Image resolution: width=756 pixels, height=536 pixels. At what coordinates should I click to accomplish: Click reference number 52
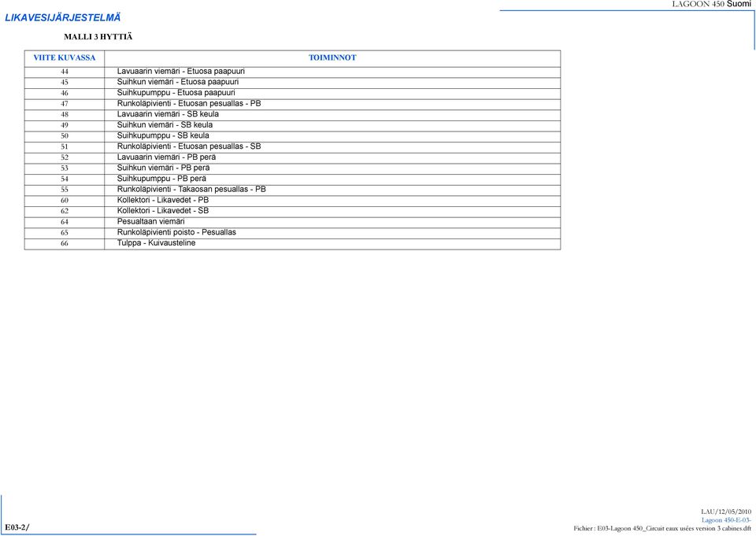[65, 157]
